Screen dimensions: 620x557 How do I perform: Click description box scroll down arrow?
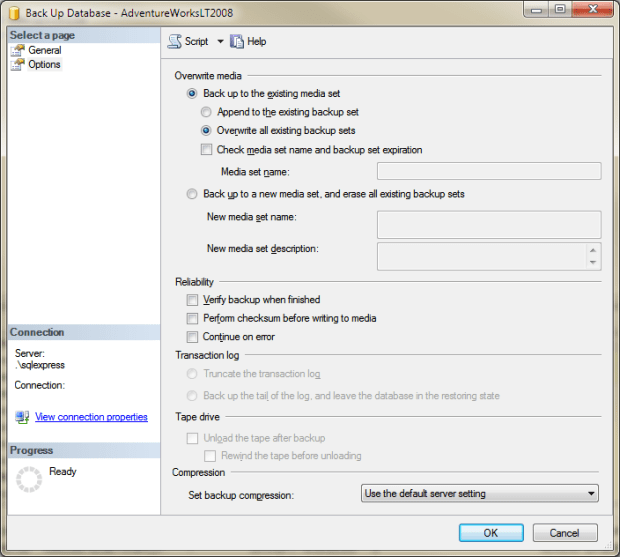(x=593, y=262)
